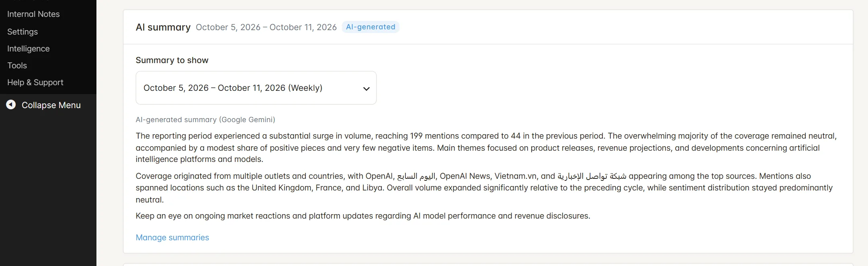Click the paragraph starting with Coverage originated
Screen dimensions: 868x266
click(484, 188)
